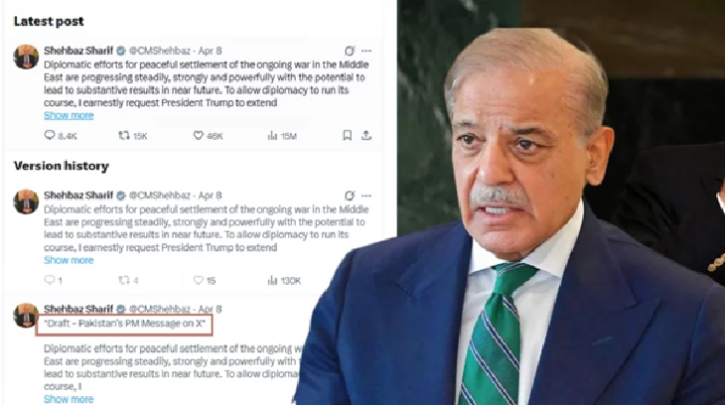Expand second post via Show more link

[69, 260]
